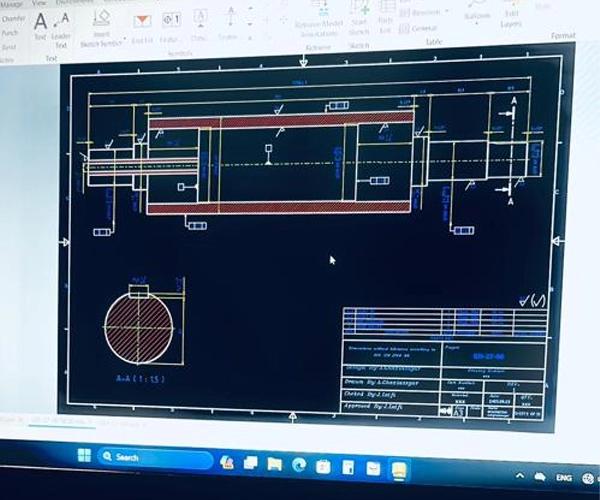Open the yellow mail-like taskbar icon
Image resolution: width=600 pixels, height=500 pixels.
373,469
